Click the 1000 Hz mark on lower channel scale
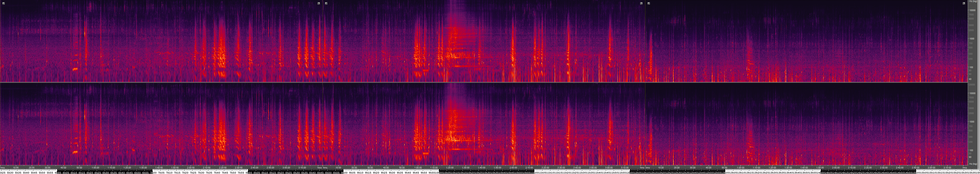Image resolution: width=980 pixels, height=174 pixels. 972,122
